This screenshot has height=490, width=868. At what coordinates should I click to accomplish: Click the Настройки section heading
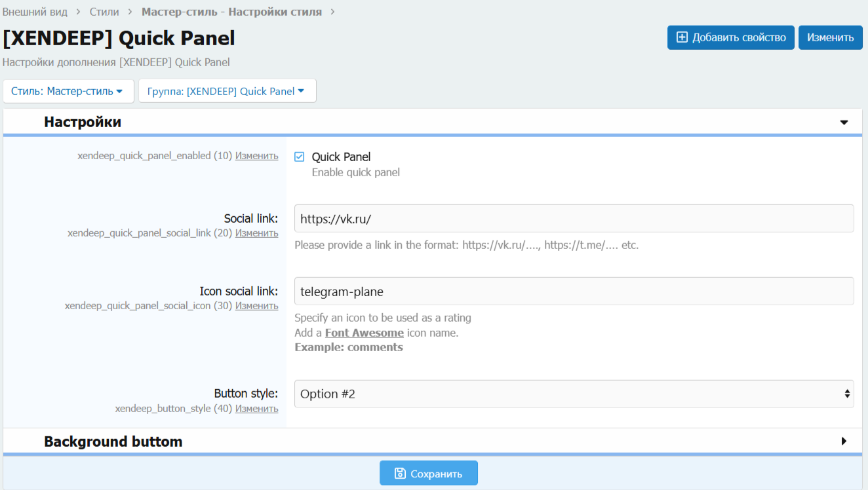(83, 122)
